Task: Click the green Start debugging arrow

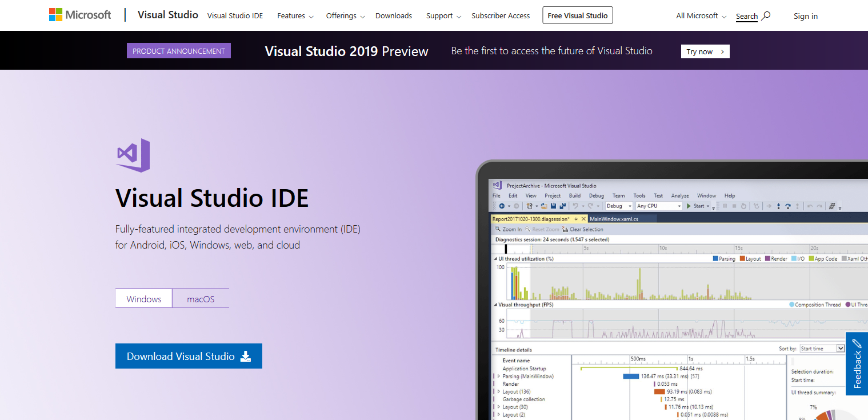Action: coord(689,206)
